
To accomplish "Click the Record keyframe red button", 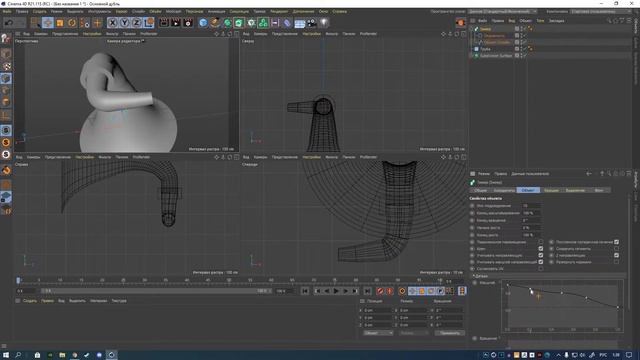I will tap(380, 291).
